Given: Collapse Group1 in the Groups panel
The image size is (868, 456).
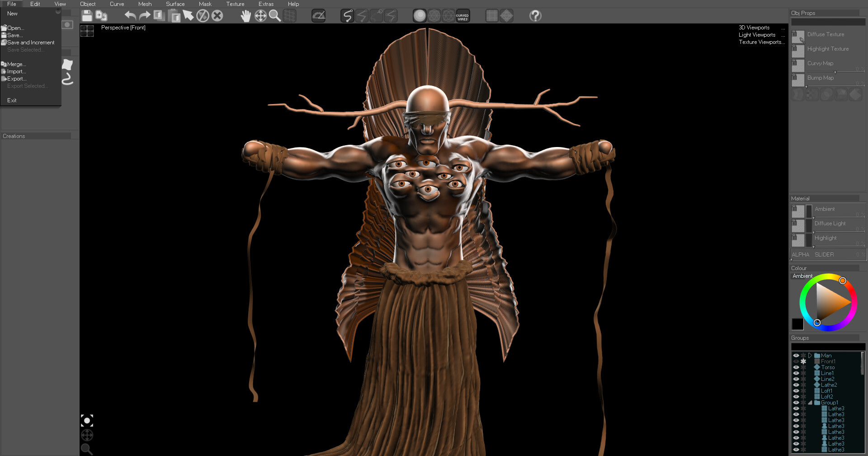Looking at the screenshot, I should (x=810, y=403).
